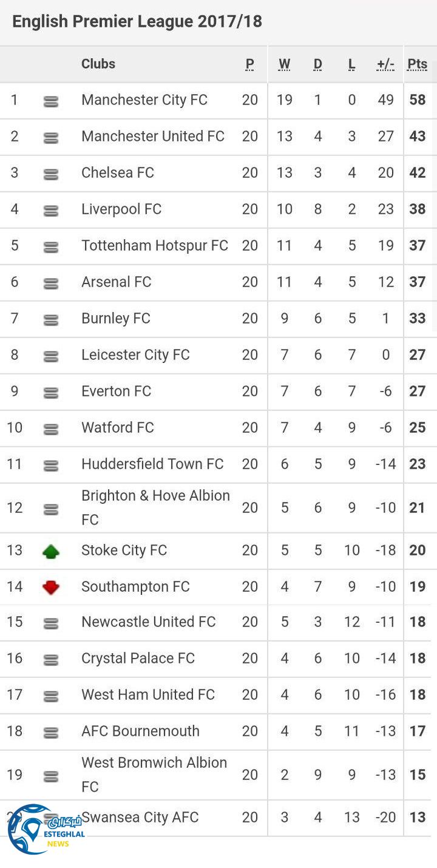
Task: Sort table by W column header
Action: coord(284,64)
